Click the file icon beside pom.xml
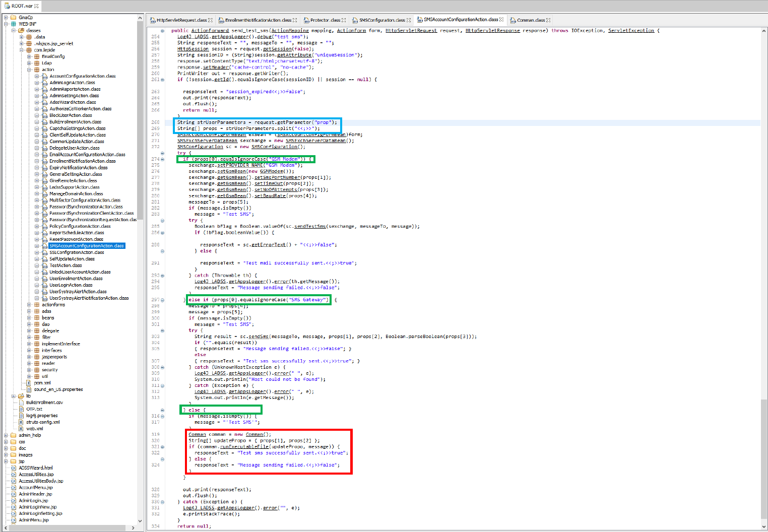Image resolution: width=768 pixels, height=532 pixels. [x=29, y=383]
